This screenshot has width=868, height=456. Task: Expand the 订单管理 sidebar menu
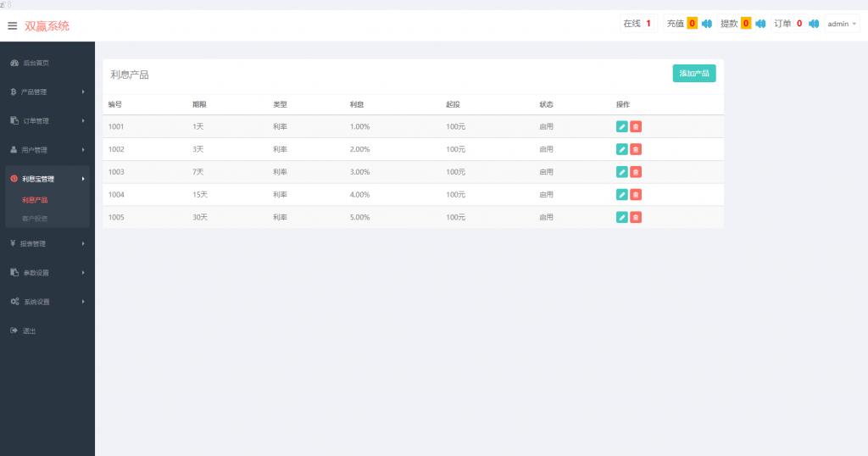click(47, 121)
